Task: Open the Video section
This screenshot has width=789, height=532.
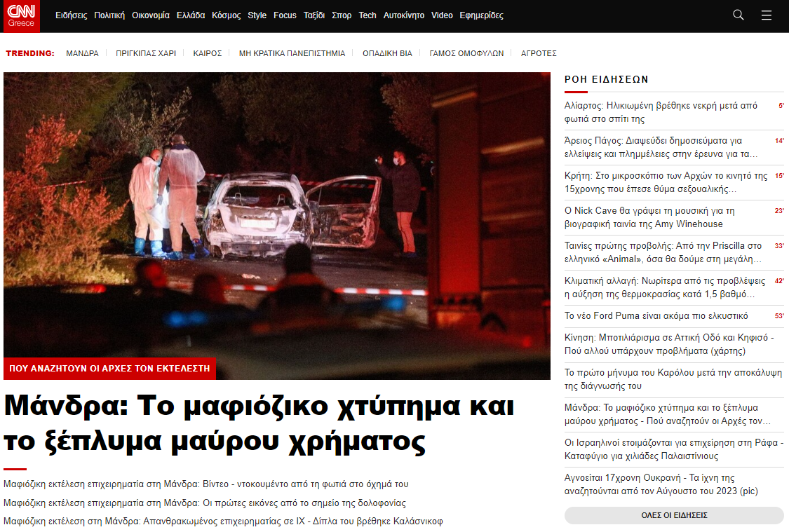Action: coord(442,15)
